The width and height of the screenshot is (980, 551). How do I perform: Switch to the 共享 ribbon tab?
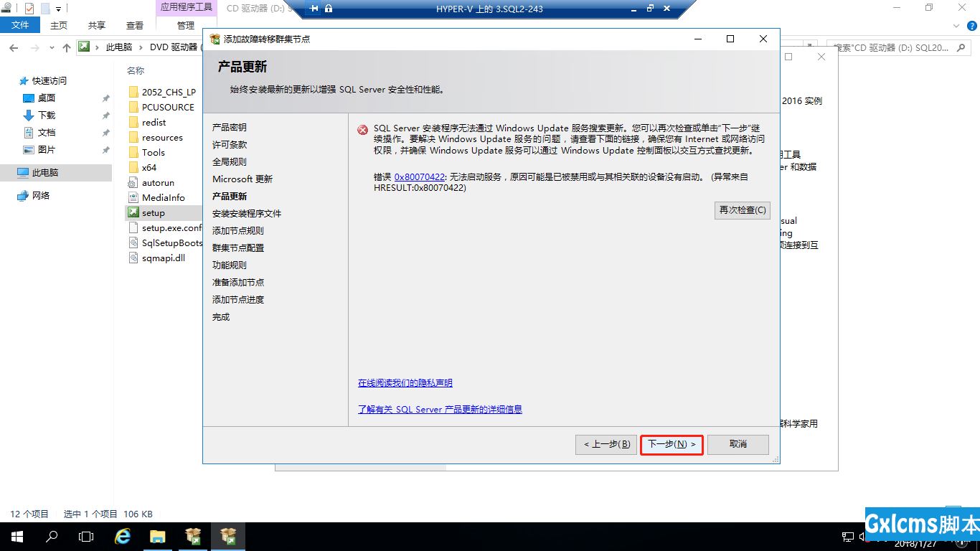(97, 25)
